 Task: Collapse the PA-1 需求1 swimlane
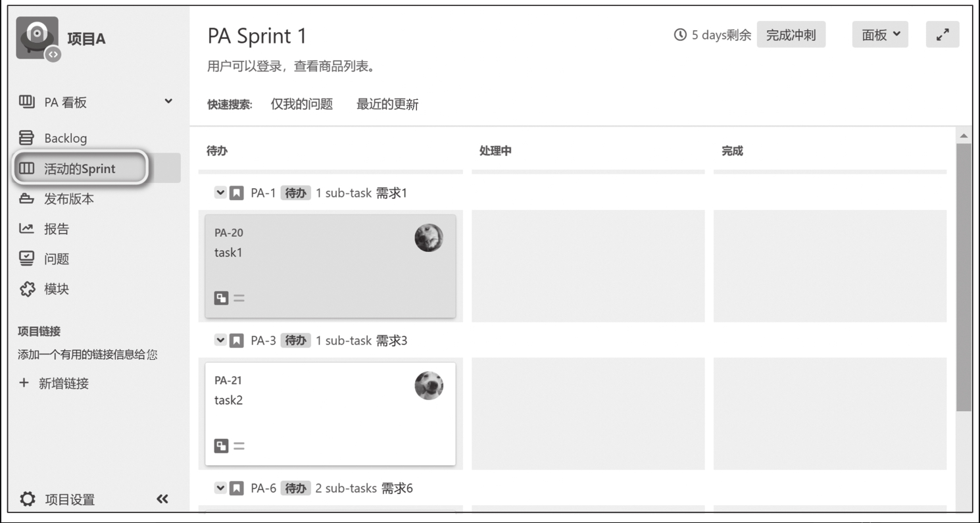(x=220, y=193)
